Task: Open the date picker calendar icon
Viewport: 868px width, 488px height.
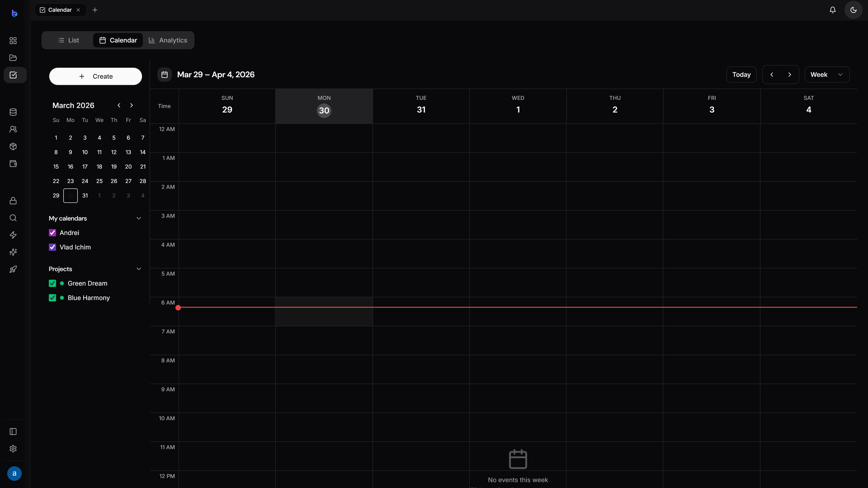Action: pos(164,74)
